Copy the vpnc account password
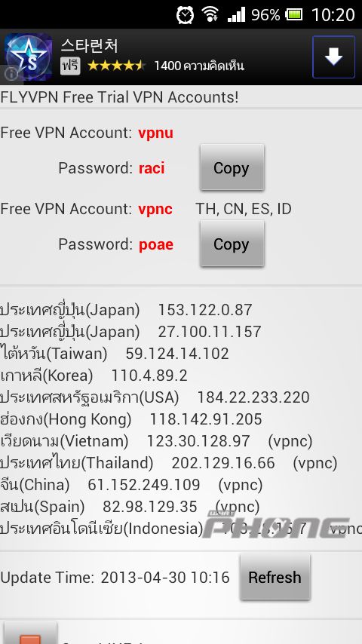Image resolution: width=362 pixels, height=644 pixels. [x=232, y=244]
